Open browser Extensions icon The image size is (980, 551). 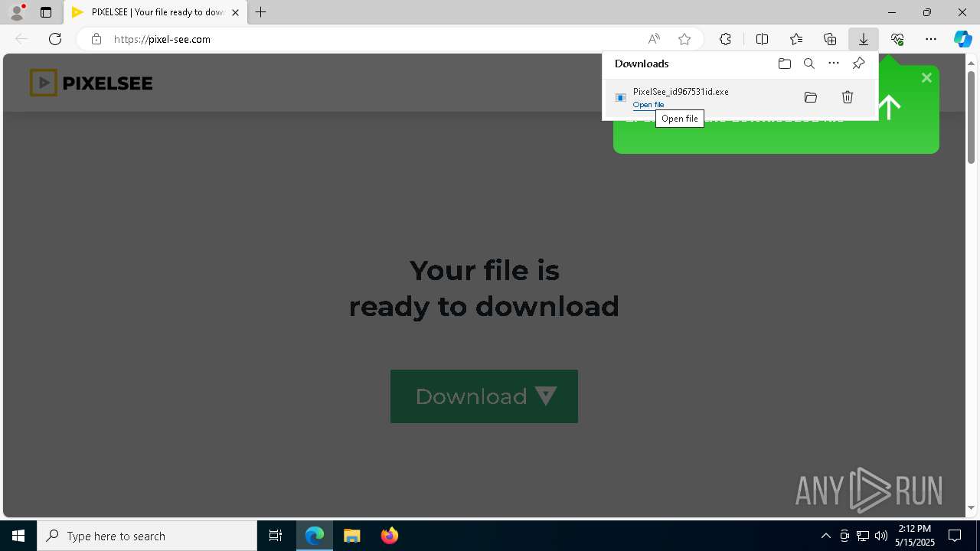[x=725, y=39]
